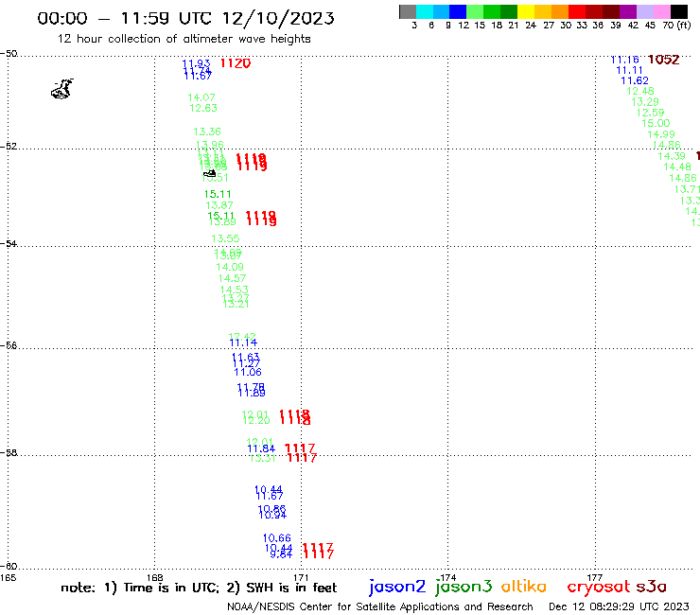Viewport: 700px width, 615px height.
Task: Click the black swatch at legend end
Action: point(679,11)
